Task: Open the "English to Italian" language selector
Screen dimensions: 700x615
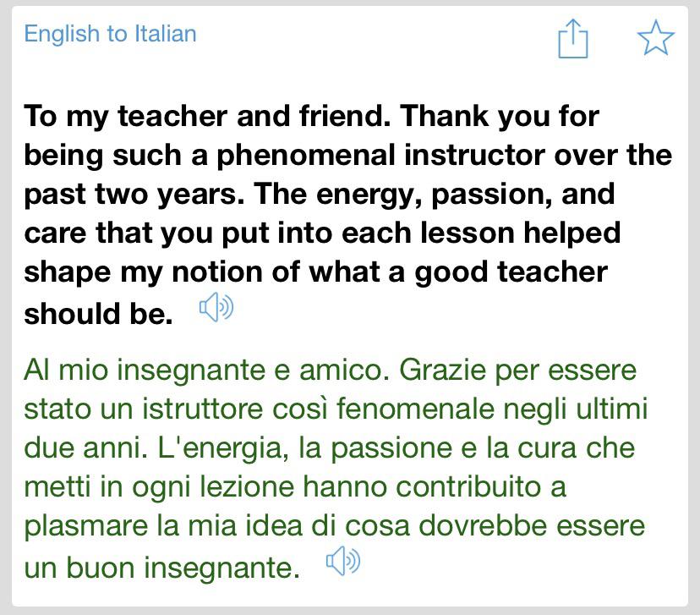Action: point(111,34)
